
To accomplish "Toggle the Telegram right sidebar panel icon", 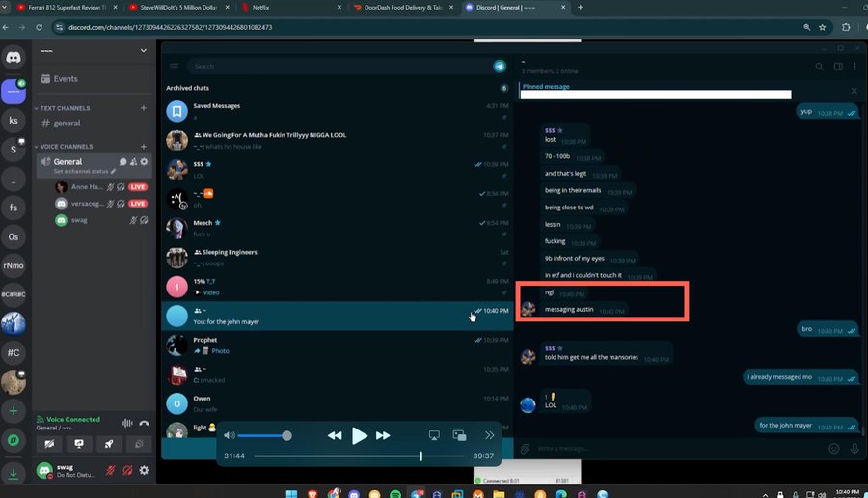I will [x=838, y=67].
